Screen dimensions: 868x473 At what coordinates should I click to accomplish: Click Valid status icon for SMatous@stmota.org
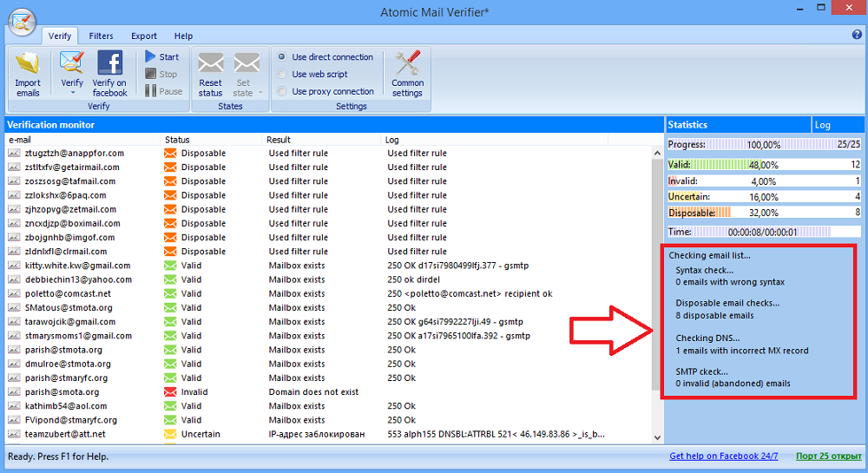170,307
